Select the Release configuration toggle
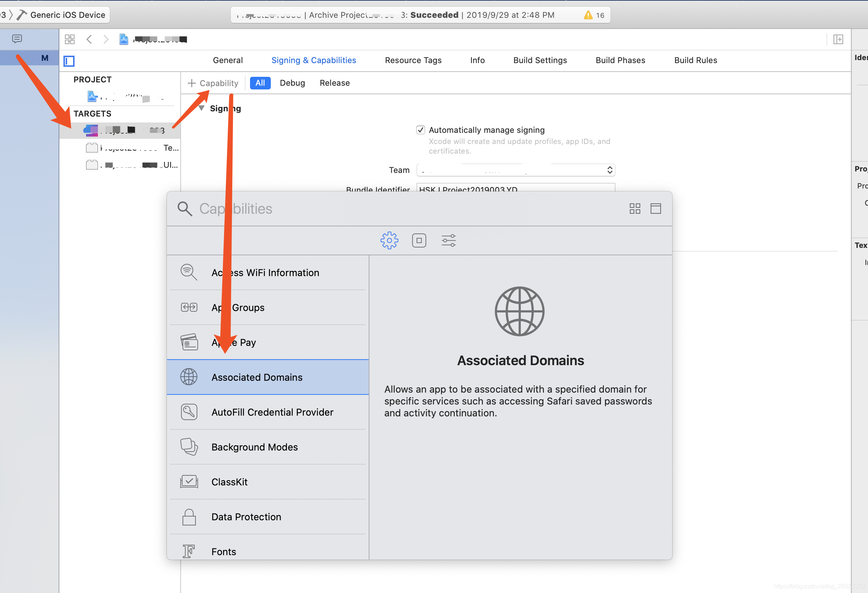Image resolution: width=868 pixels, height=593 pixels. coord(334,82)
